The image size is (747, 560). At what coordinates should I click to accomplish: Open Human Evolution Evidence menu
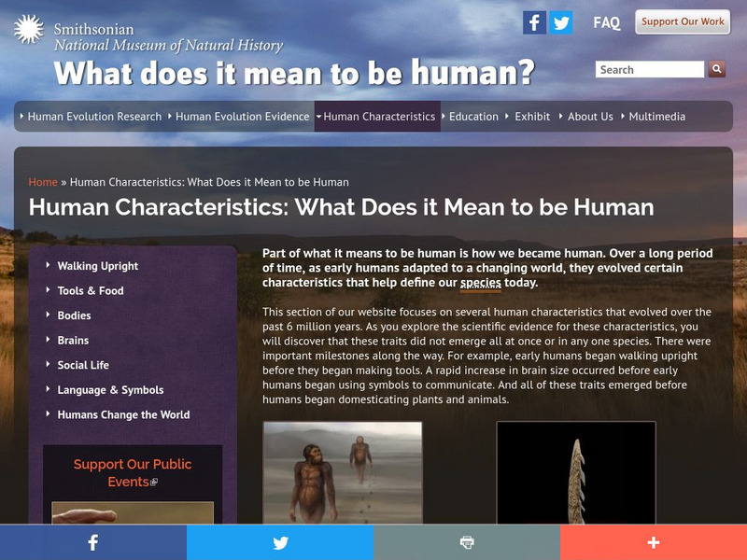[243, 117]
